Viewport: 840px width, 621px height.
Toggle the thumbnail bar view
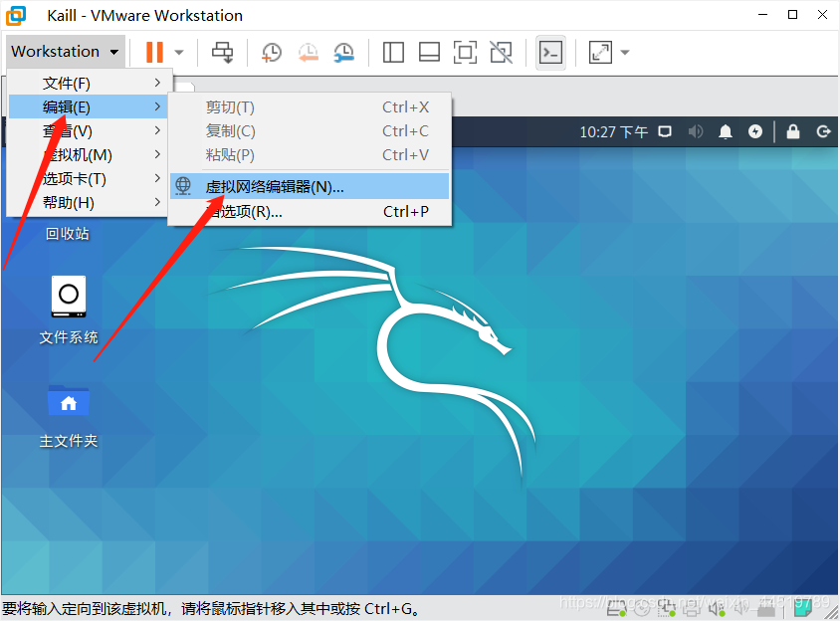point(429,53)
